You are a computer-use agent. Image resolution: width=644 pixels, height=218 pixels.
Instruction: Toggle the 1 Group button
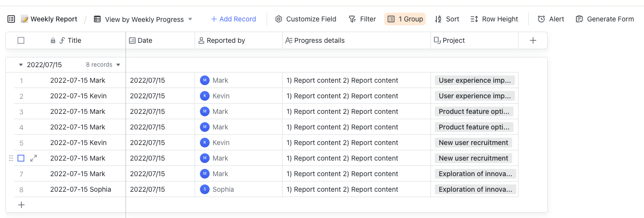[405, 19]
